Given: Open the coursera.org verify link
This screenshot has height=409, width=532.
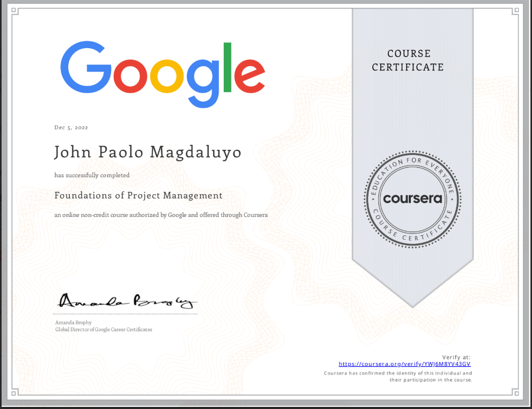Looking at the screenshot, I should coord(405,364).
